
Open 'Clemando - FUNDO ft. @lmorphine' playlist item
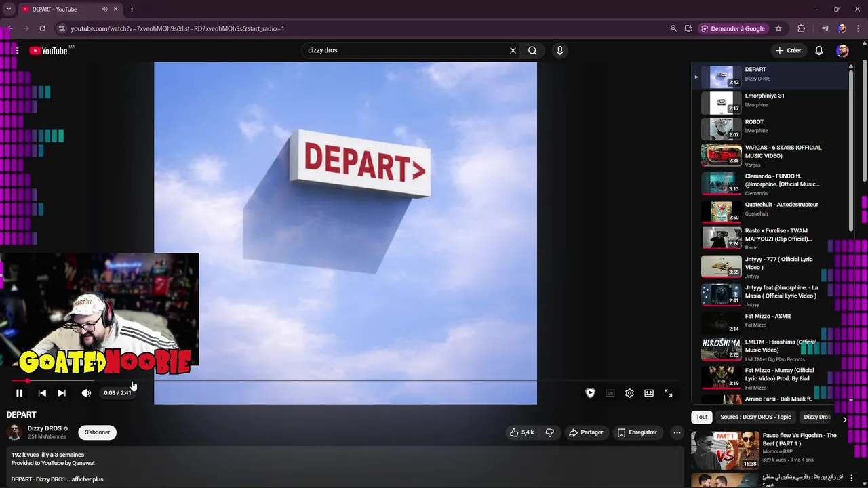tap(769, 184)
